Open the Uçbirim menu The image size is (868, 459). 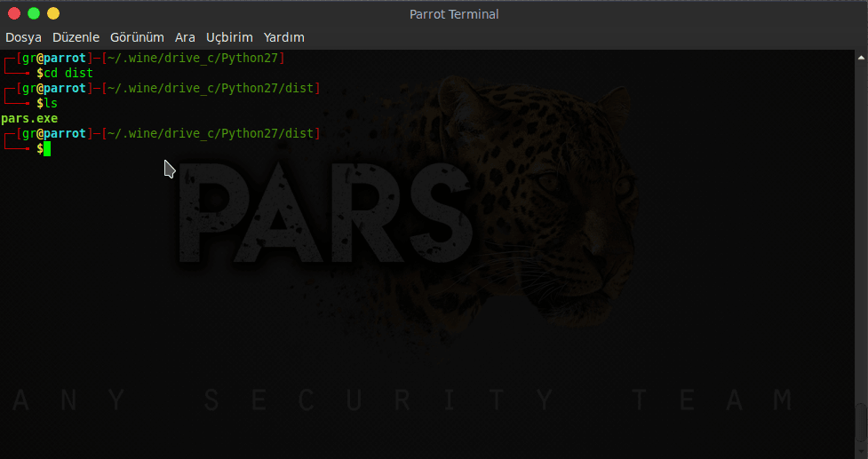pos(229,37)
